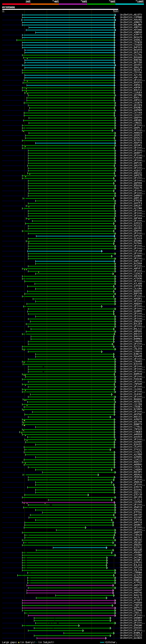Select the UniRef100_P48589 label
The height and width of the screenshot is (644, 146).
pyautogui.click(x=131, y=603)
